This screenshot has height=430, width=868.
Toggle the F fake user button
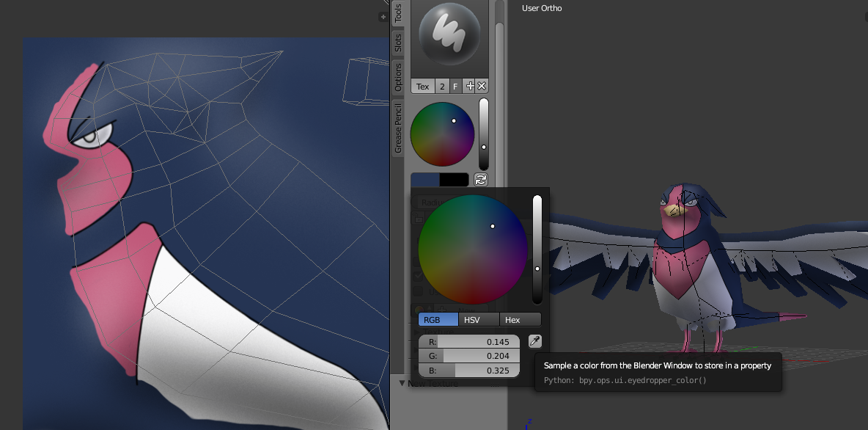(x=455, y=86)
